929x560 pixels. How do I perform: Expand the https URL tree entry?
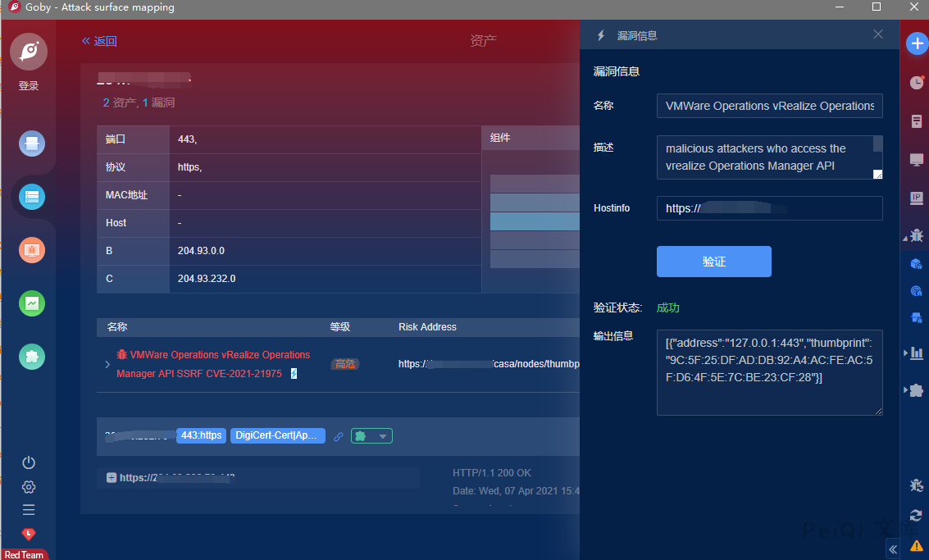112,477
